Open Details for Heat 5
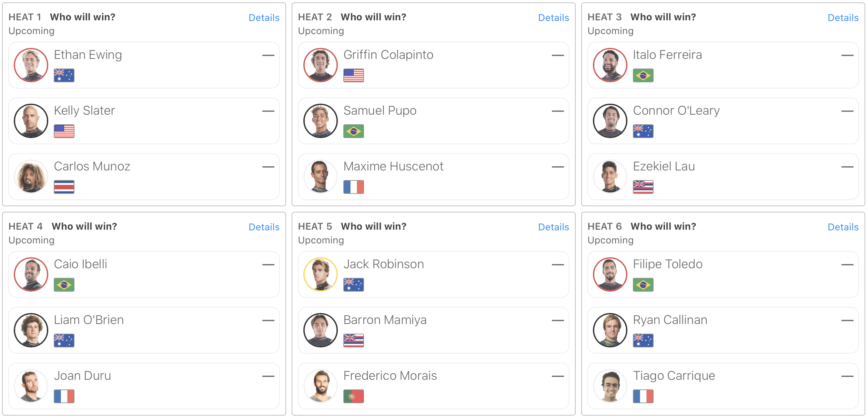The height and width of the screenshot is (418, 868). click(554, 227)
